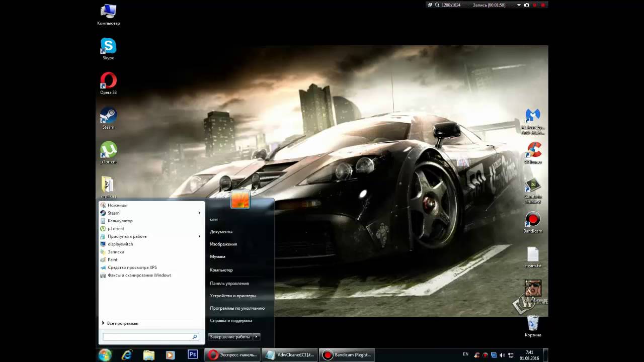
Task: Open the clock showing 7:41
Action: [530, 355]
